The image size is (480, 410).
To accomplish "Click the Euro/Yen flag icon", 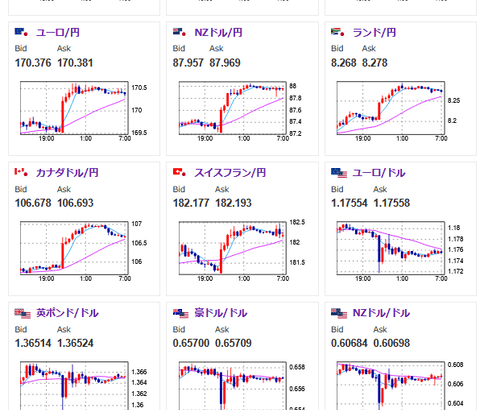I will point(21,32).
